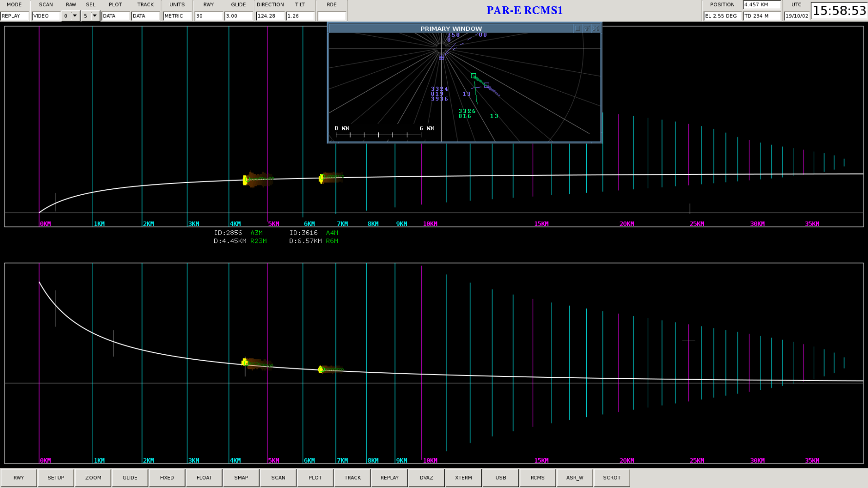Click the 0–6 NM scale bar in Primary Window
Screen dimensions: 868x488
point(378,134)
